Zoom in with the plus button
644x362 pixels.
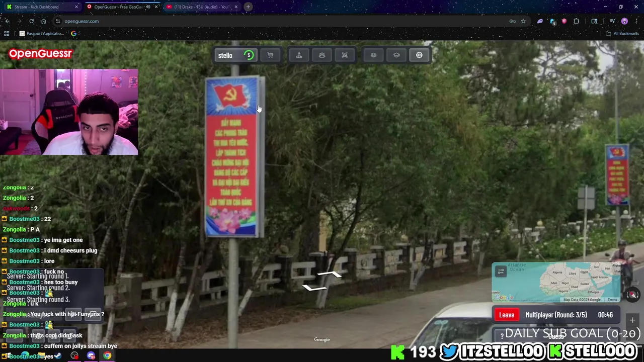click(x=632, y=320)
